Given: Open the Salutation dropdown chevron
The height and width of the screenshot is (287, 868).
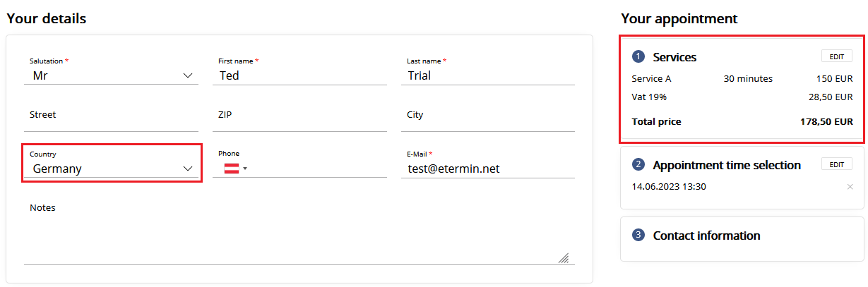Looking at the screenshot, I should coord(188,75).
